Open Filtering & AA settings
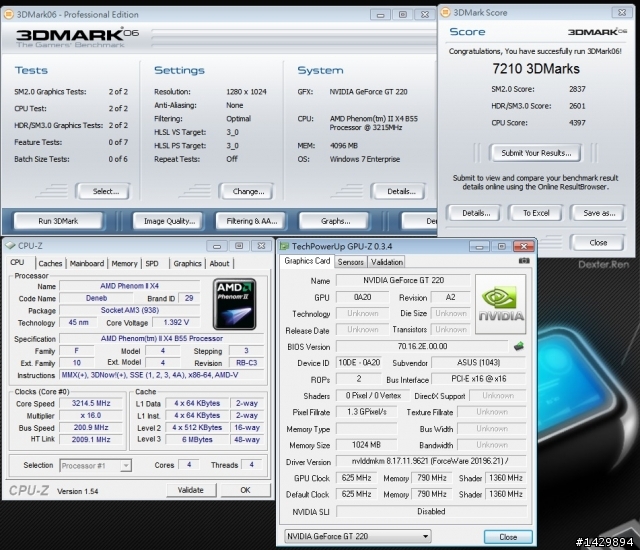 (251, 221)
